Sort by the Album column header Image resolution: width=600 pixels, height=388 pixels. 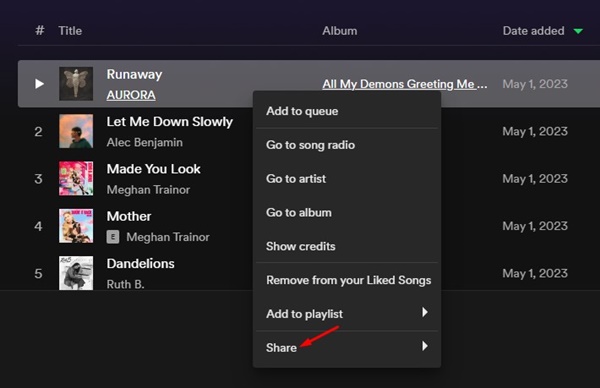click(x=340, y=31)
